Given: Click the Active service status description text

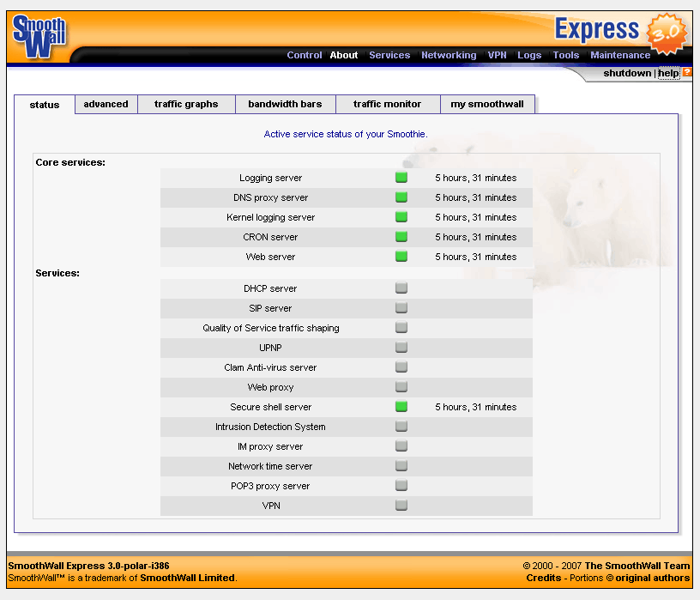Looking at the screenshot, I should (x=346, y=134).
